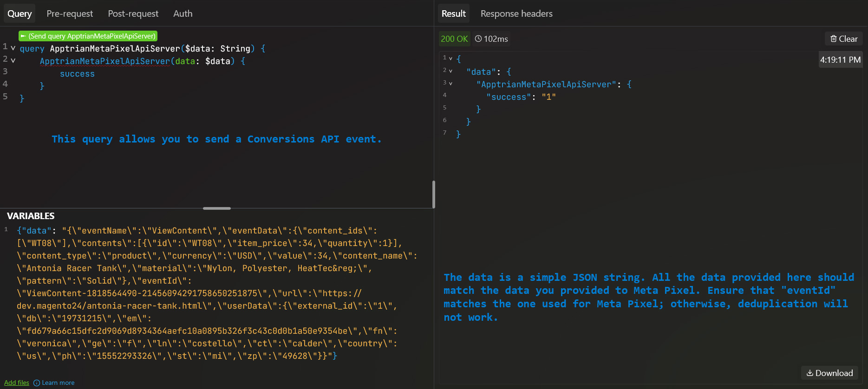Image resolution: width=868 pixels, height=389 pixels.
Task: Open the Learn more link
Action: tap(58, 383)
